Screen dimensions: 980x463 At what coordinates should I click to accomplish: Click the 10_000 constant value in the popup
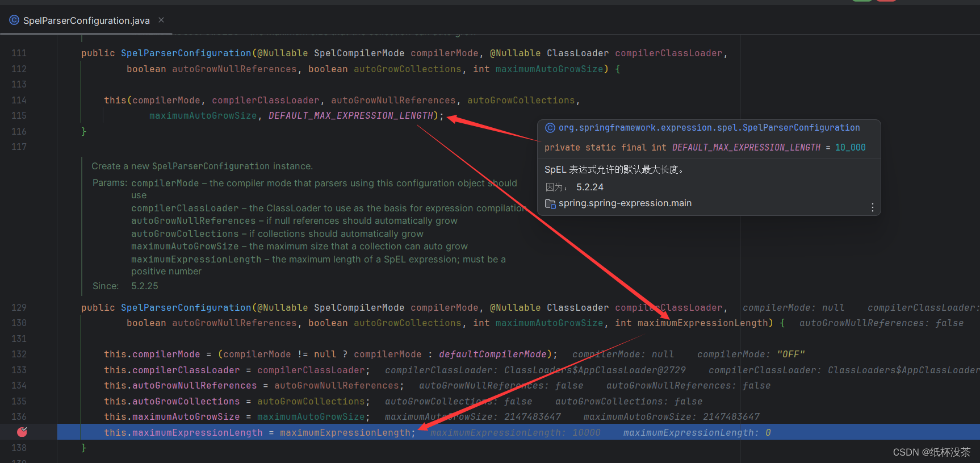[850, 148]
